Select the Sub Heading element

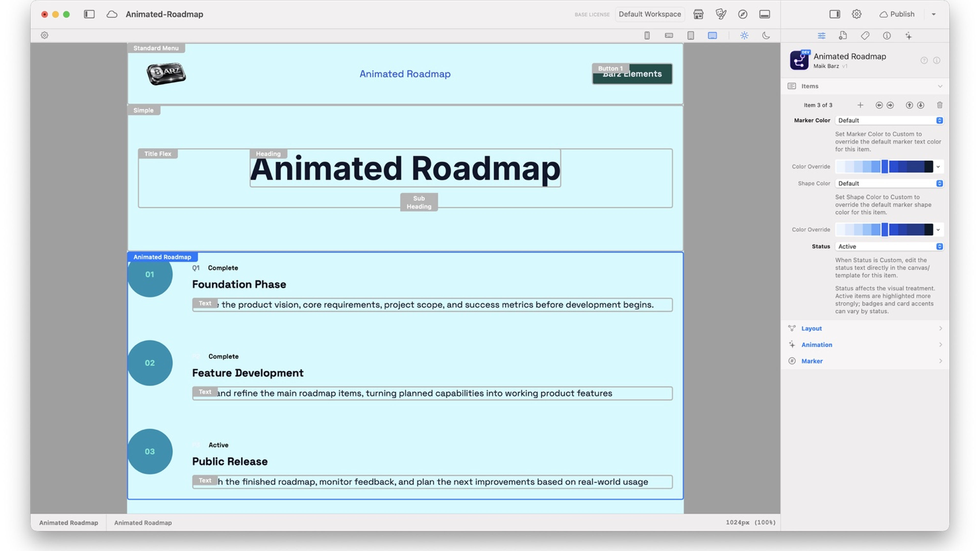click(419, 202)
